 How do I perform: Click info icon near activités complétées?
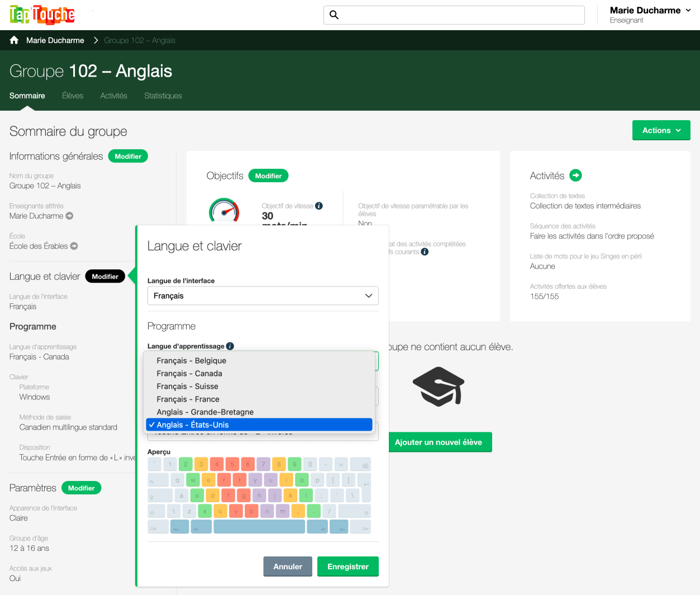425,251
